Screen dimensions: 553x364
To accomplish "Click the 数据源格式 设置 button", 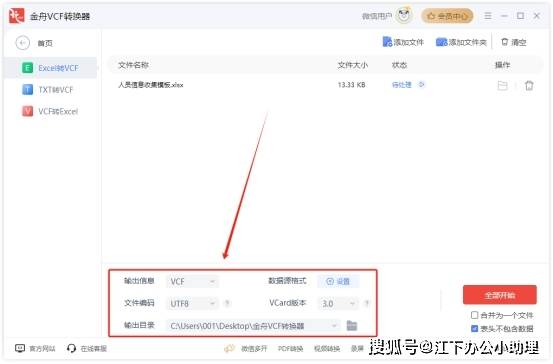I will [338, 281].
